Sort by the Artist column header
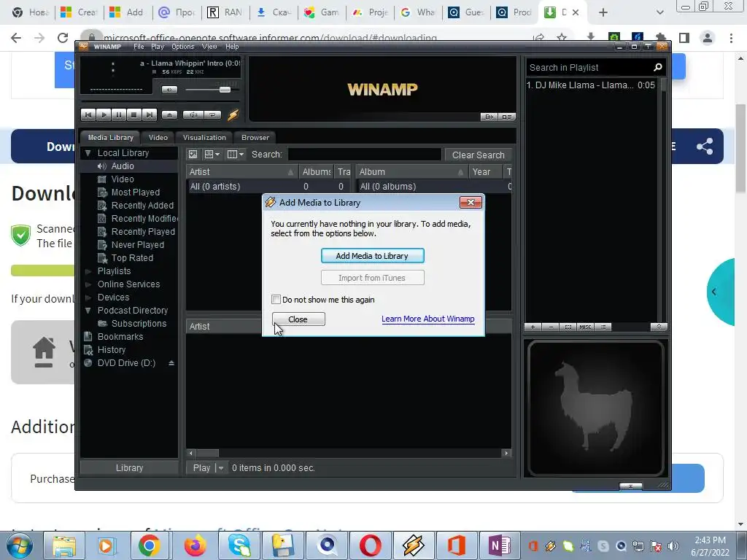Image resolution: width=747 pixels, height=560 pixels. click(241, 172)
